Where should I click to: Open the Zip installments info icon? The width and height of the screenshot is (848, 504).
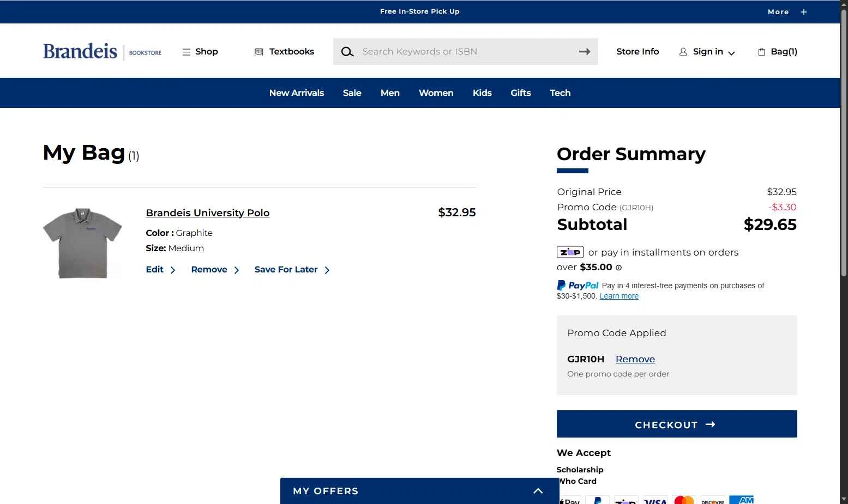tap(618, 268)
